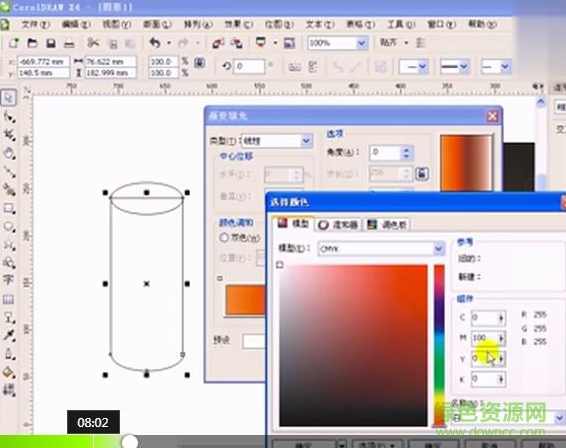Select the Table tool
Viewport: 566px width, 448px height.
tap(9, 299)
